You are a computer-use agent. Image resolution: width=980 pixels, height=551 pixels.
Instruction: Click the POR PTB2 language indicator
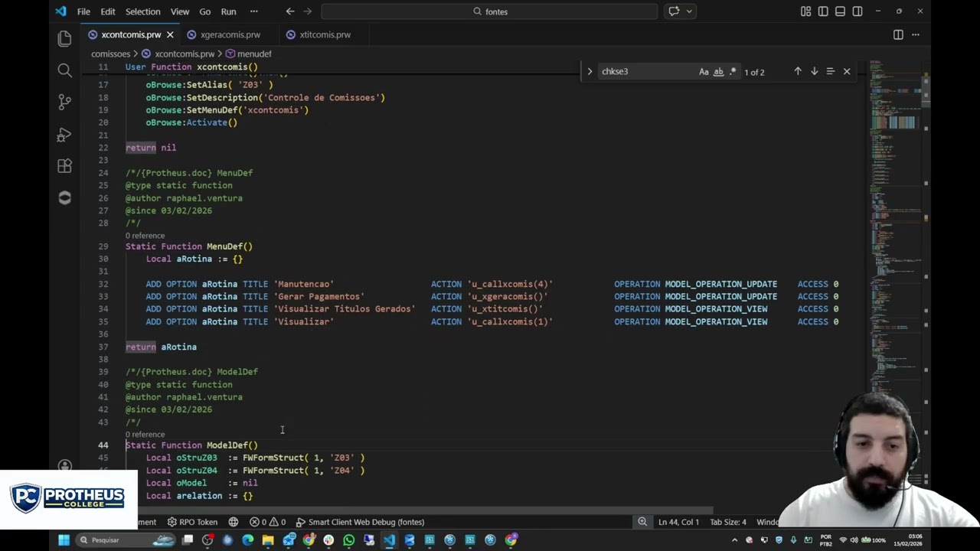point(825,540)
